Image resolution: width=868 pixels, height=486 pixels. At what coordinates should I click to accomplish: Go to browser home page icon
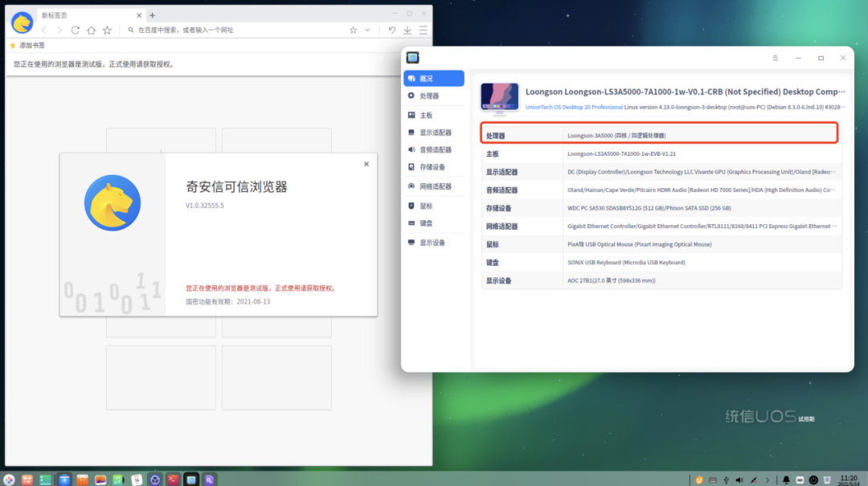pos(92,30)
